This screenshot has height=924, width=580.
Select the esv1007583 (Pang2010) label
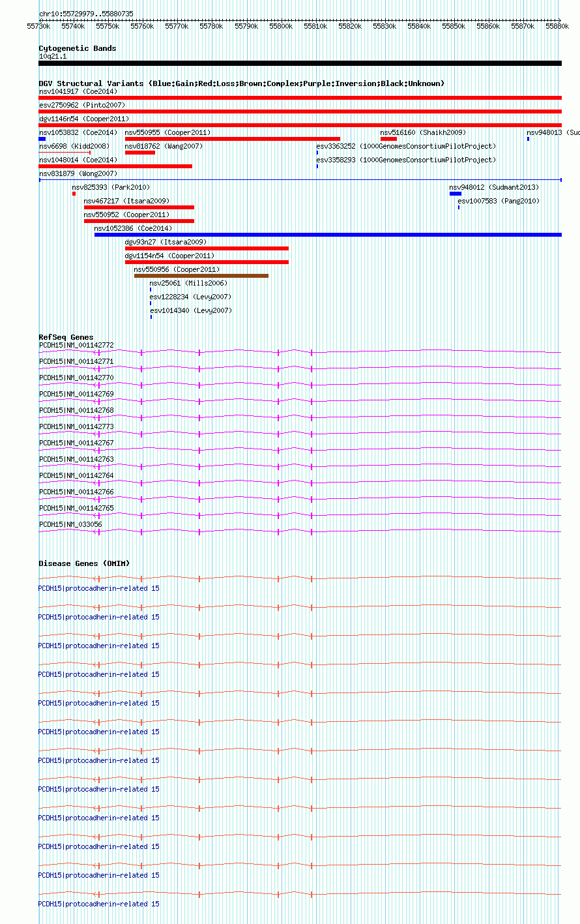pyautogui.click(x=499, y=201)
